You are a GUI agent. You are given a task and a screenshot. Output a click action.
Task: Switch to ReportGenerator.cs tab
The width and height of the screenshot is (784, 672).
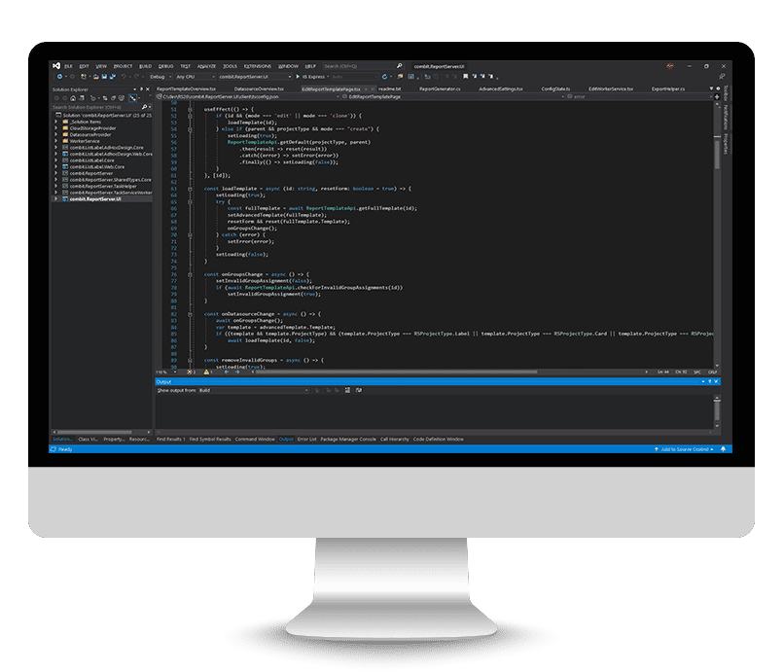tap(440, 89)
